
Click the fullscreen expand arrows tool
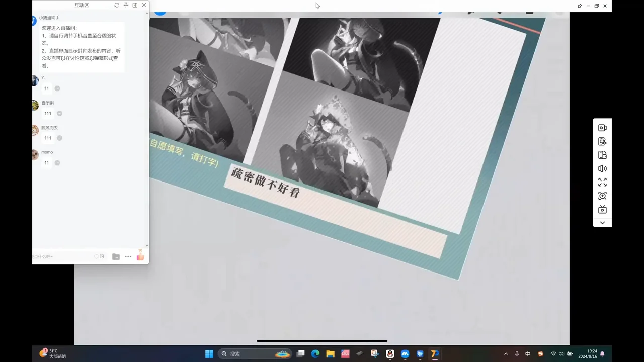click(x=602, y=183)
